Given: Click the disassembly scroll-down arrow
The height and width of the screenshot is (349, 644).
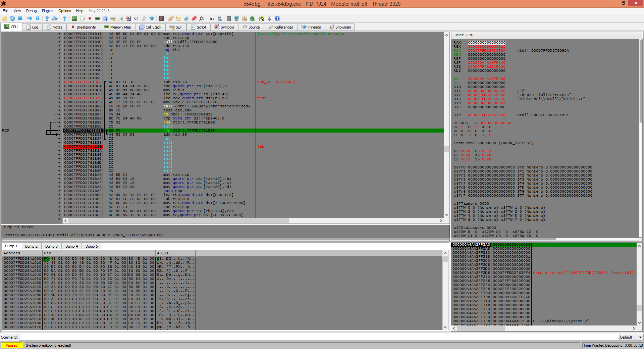Looking at the screenshot, I should coord(446,215).
